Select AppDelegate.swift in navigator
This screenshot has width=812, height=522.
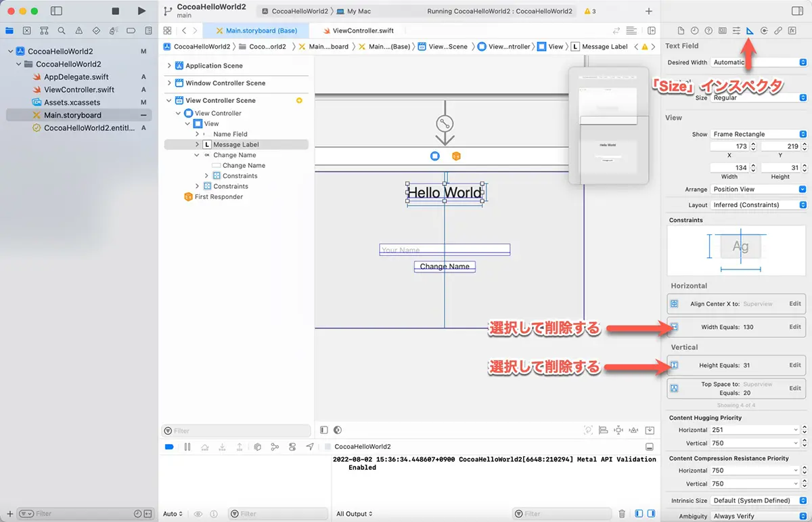76,77
